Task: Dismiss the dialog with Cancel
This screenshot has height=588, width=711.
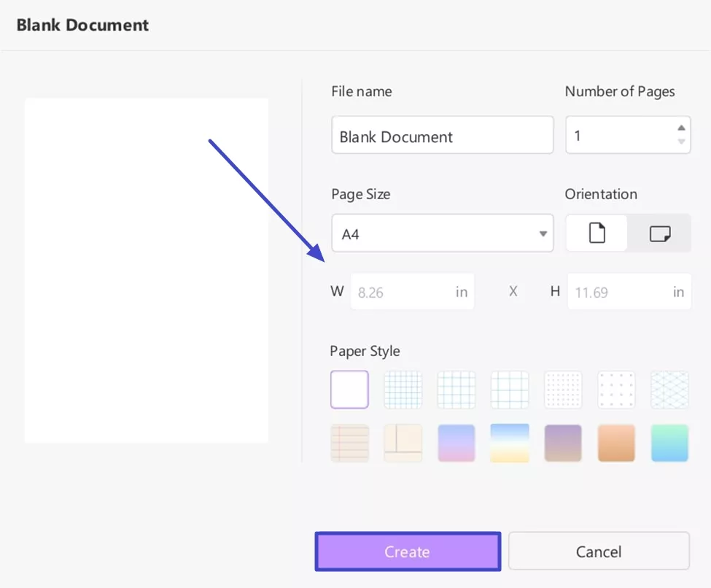Action: [599, 552]
